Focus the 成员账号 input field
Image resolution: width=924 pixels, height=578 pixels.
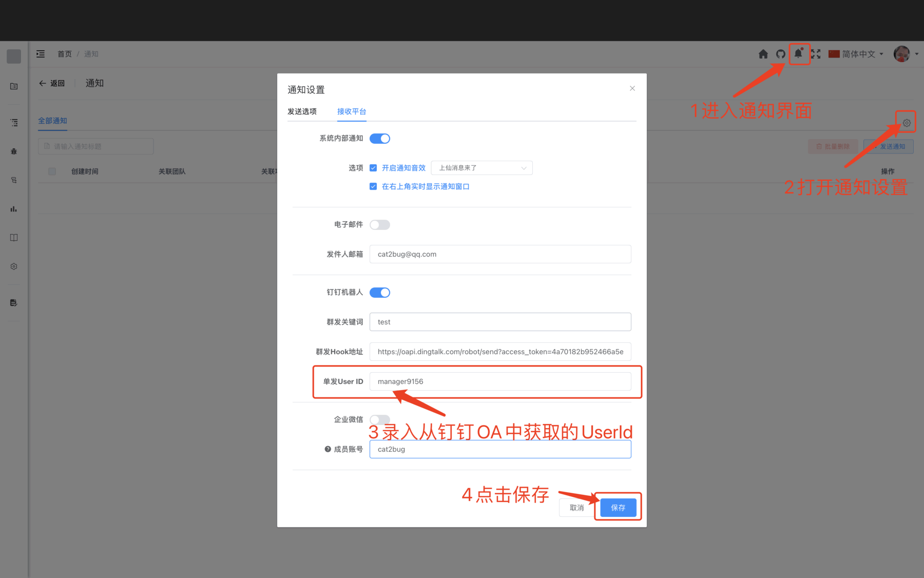[x=500, y=449]
